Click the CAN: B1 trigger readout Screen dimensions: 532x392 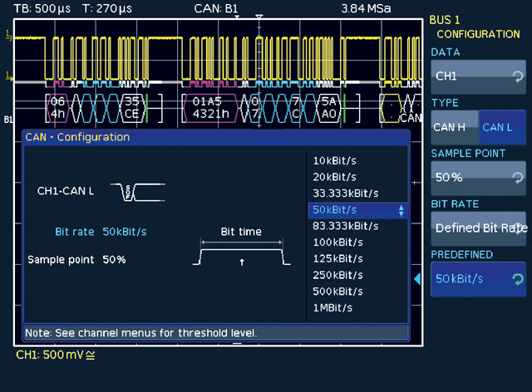click(216, 8)
